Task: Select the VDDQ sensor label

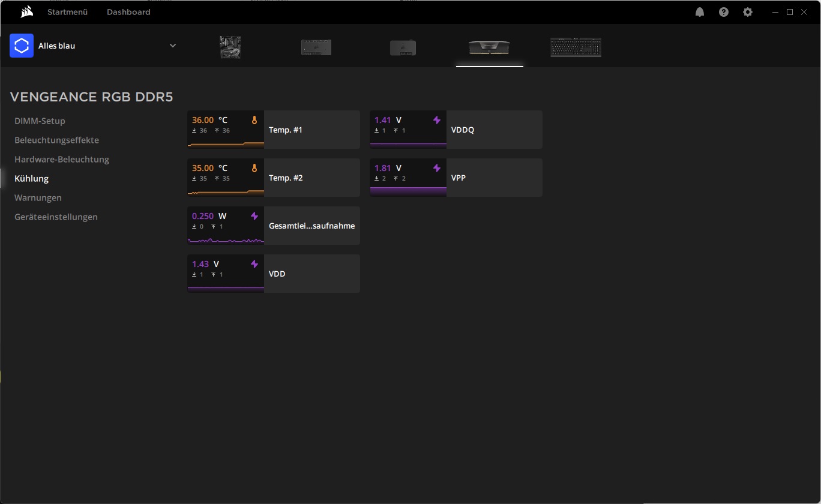Action: (463, 130)
